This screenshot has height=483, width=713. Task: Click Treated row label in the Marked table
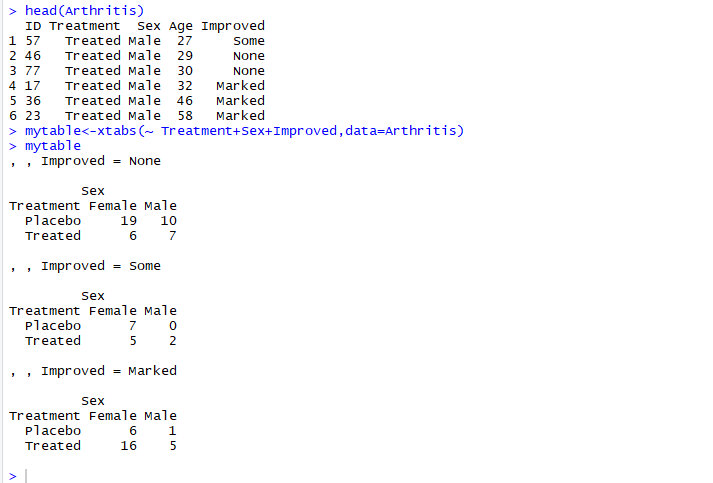click(53, 446)
